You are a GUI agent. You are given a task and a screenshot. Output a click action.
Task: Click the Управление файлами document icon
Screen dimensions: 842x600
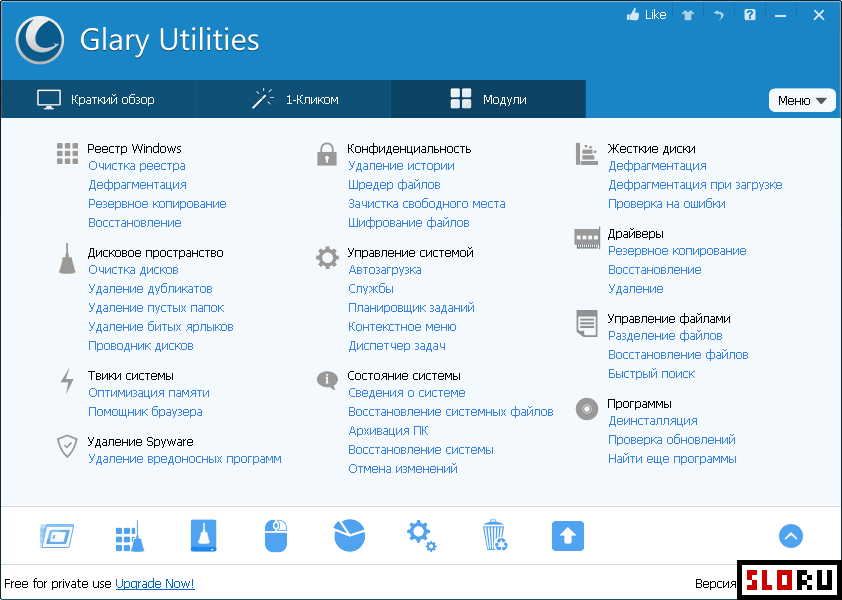point(586,323)
